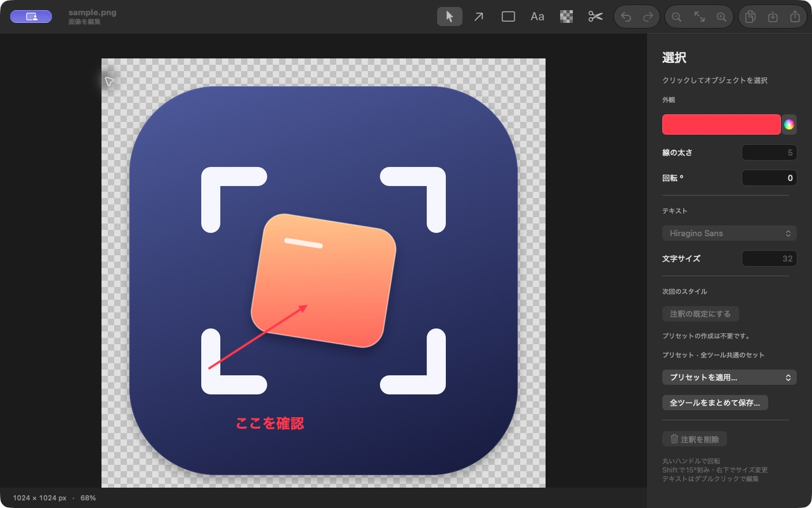
Task: Click the 回転 rotation value field
Action: (x=769, y=178)
